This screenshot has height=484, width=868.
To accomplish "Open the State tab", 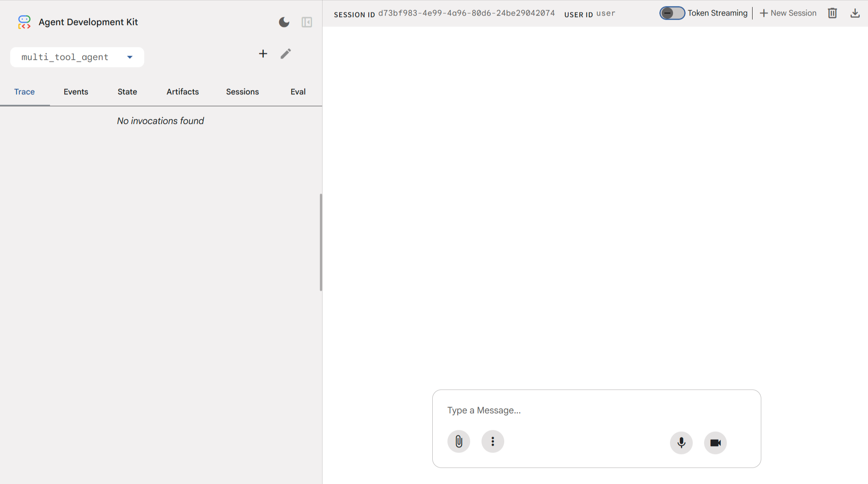I will (127, 92).
